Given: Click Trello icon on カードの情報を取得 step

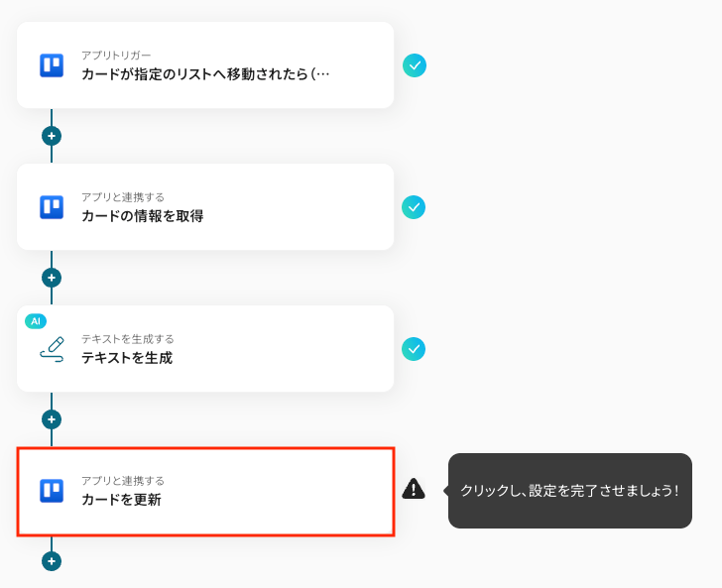Looking at the screenshot, I should (52, 207).
